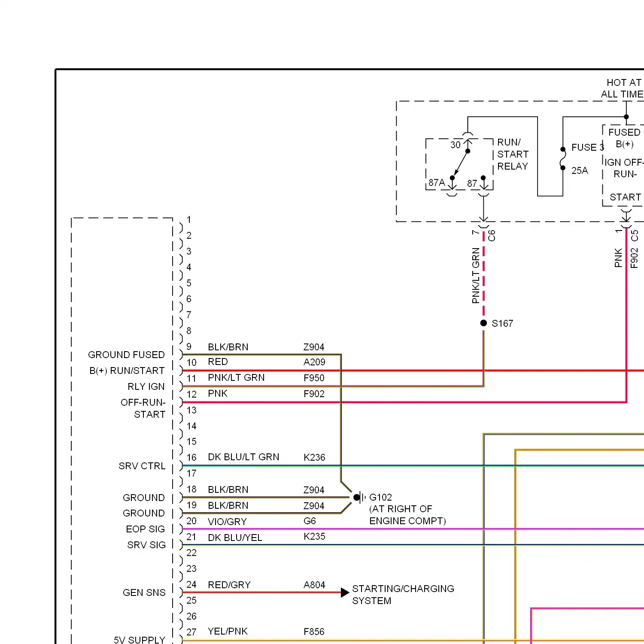The height and width of the screenshot is (644, 644).
Task: Click Z904 code at pin 9
Action: coord(314,347)
